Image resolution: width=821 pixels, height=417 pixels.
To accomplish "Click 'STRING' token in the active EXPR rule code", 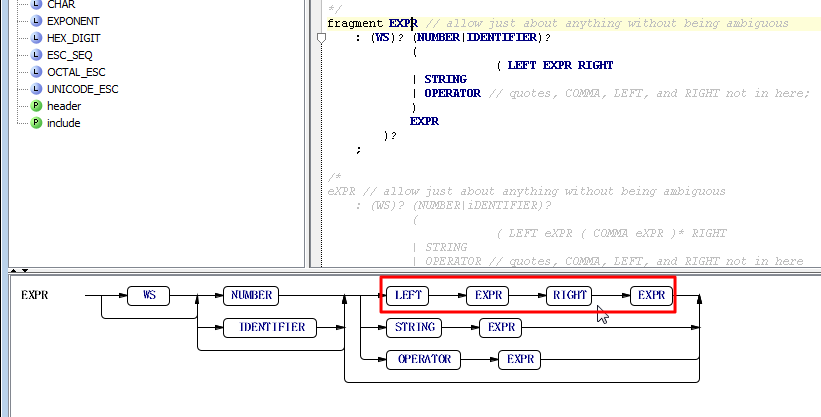I will [445, 79].
